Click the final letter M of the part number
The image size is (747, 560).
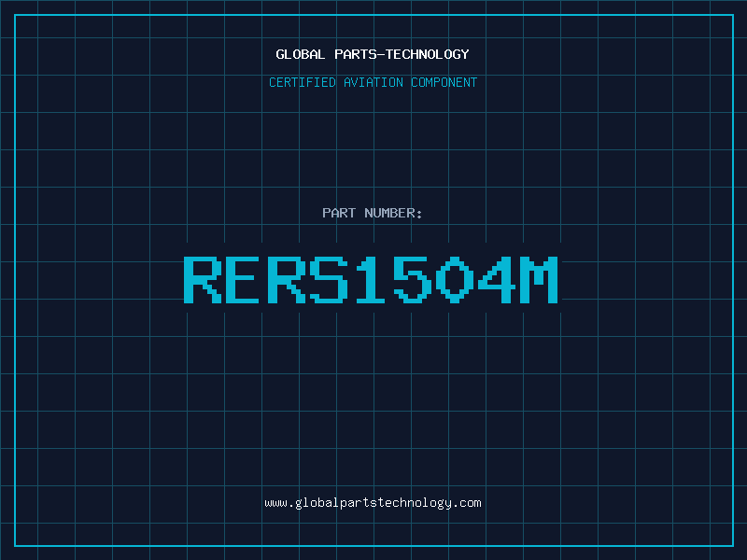point(539,280)
